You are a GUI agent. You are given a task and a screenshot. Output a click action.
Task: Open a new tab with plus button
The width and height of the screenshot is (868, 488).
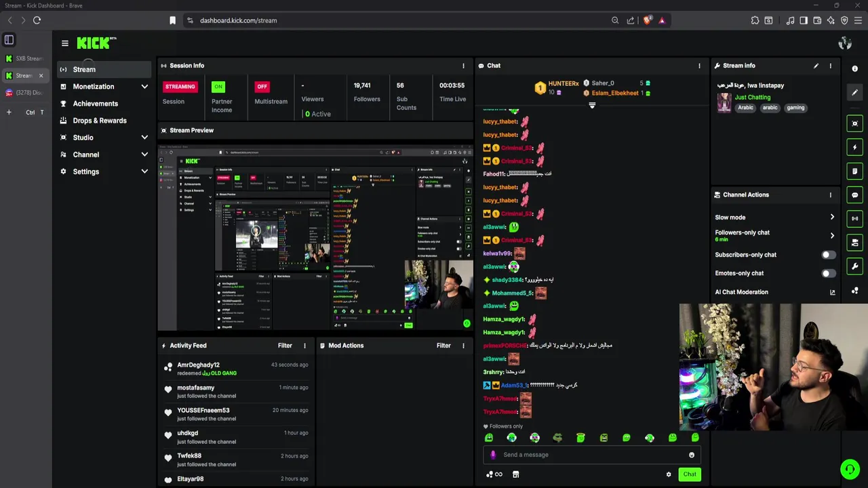click(9, 112)
